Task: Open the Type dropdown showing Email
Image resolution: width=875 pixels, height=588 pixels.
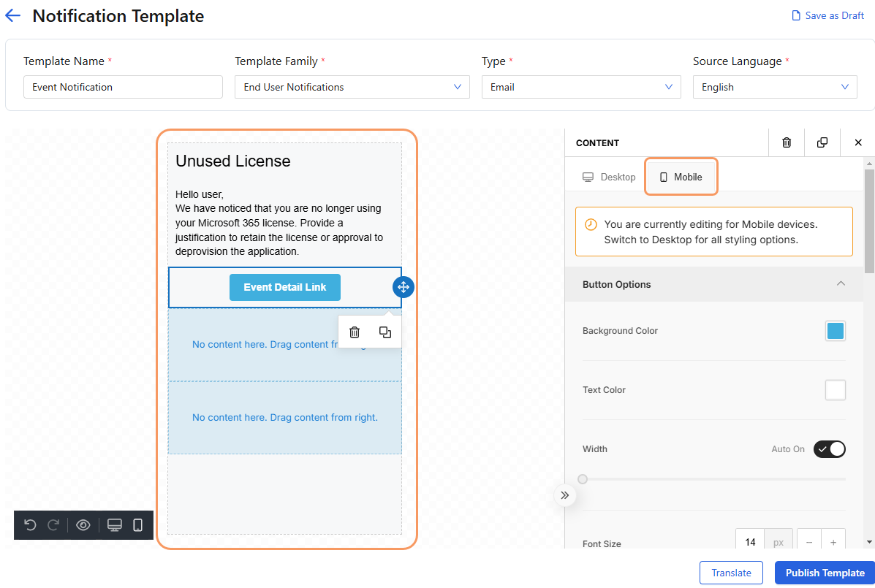Action: point(581,87)
